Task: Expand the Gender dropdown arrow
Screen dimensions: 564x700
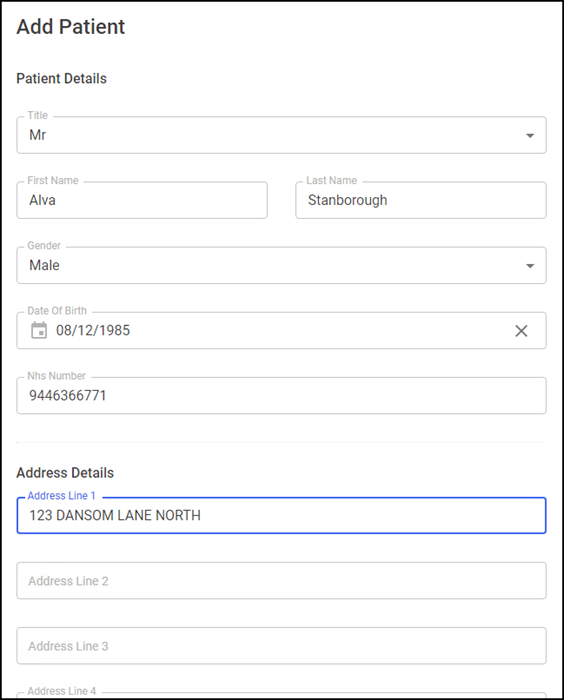Action: (x=530, y=266)
